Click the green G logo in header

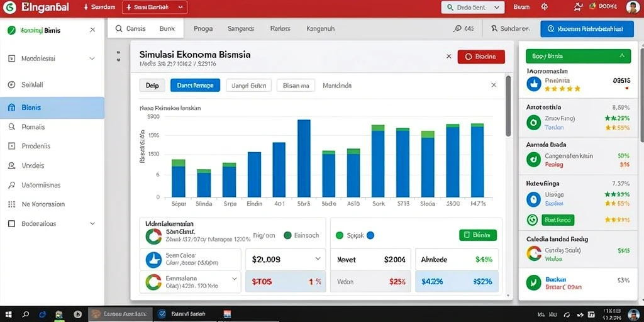(x=9, y=7)
